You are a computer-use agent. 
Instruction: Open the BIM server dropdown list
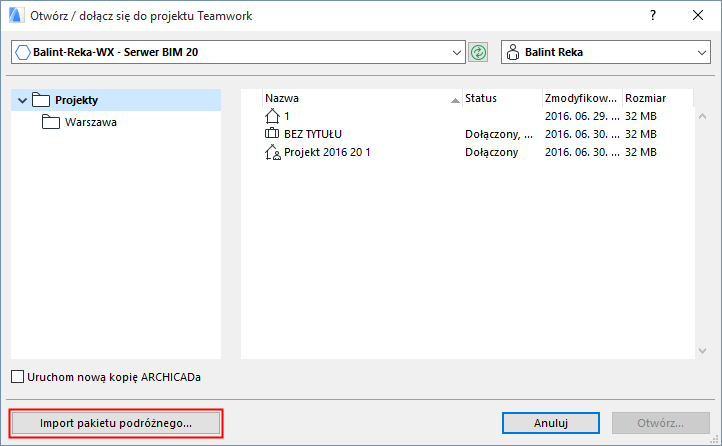click(x=458, y=52)
